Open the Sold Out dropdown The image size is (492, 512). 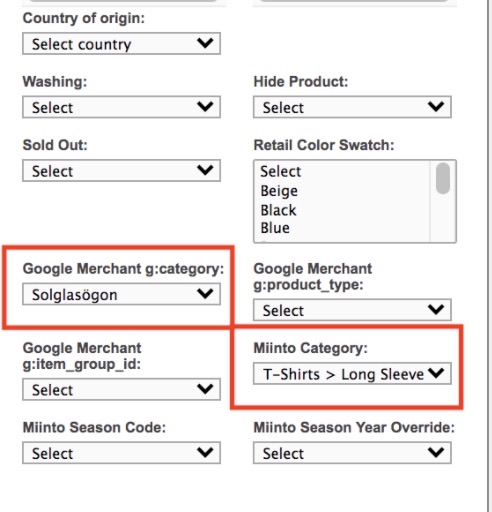(x=121, y=171)
